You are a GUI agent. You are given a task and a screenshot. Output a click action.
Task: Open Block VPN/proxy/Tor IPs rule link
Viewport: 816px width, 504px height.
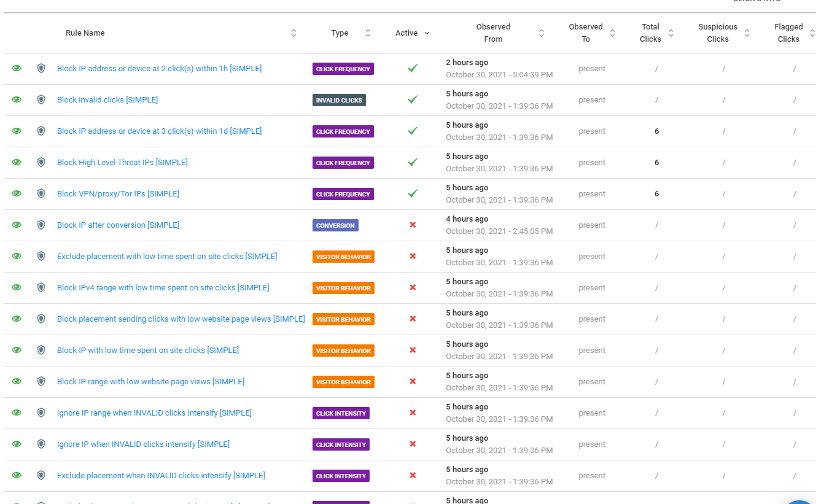(x=118, y=194)
